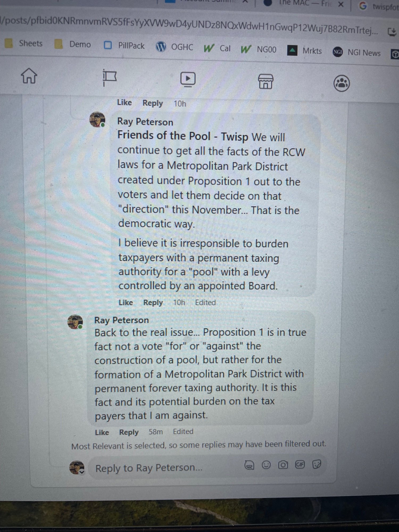Open the emoji picker in reply box
The width and height of the screenshot is (399, 532).
tap(266, 465)
